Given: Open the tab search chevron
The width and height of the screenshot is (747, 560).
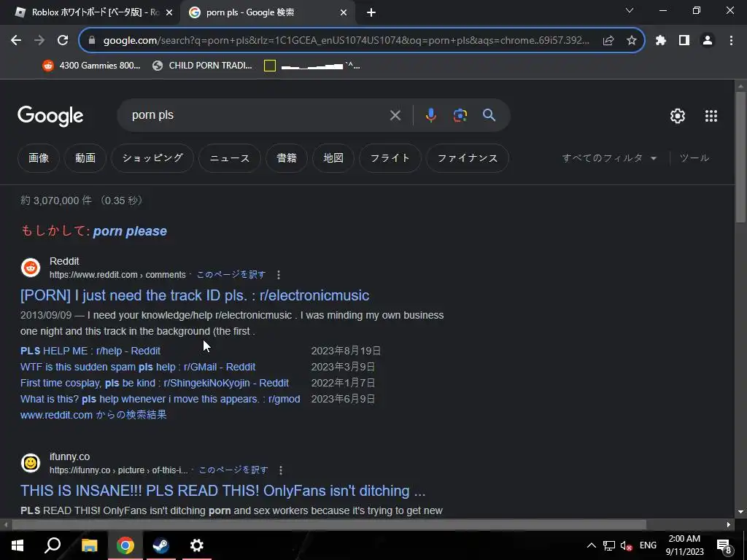Looking at the screenshot, I should pos(630,10).
